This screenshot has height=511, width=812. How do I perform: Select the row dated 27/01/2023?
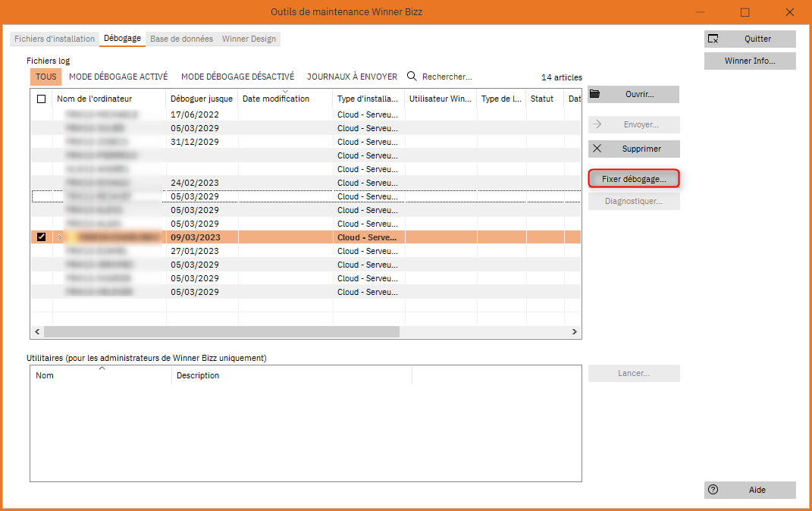(x=306, y=251)
